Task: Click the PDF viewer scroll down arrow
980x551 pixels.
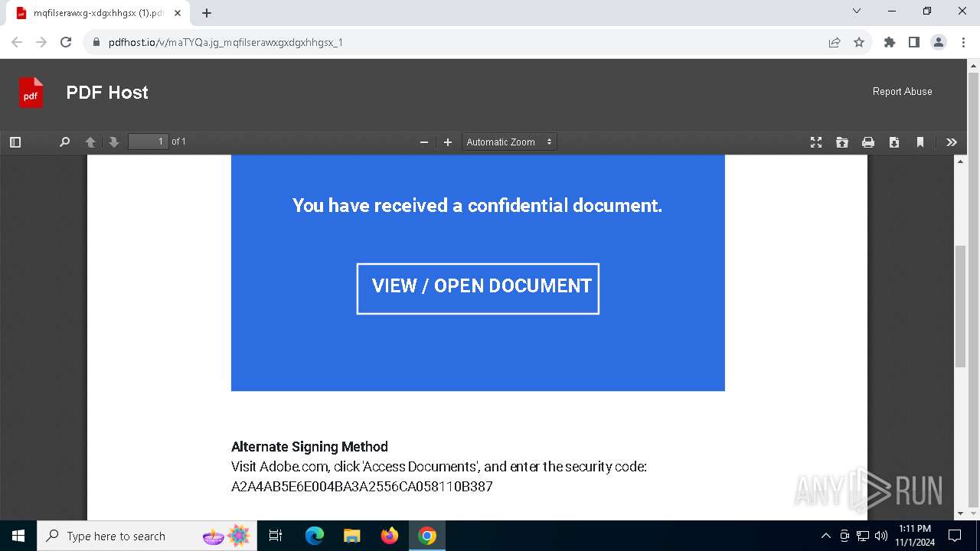Action: (960, 514)
